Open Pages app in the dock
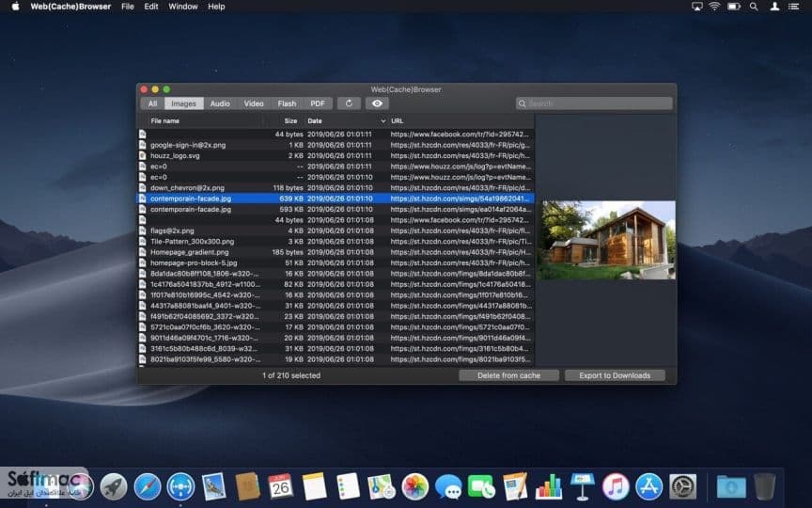 coord(515,486)
